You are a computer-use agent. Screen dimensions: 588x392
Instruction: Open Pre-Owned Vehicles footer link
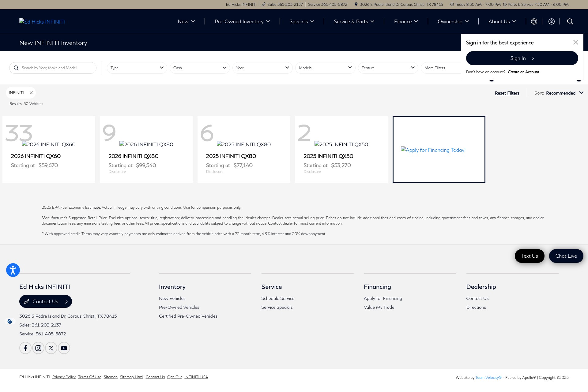coord(179,307)
